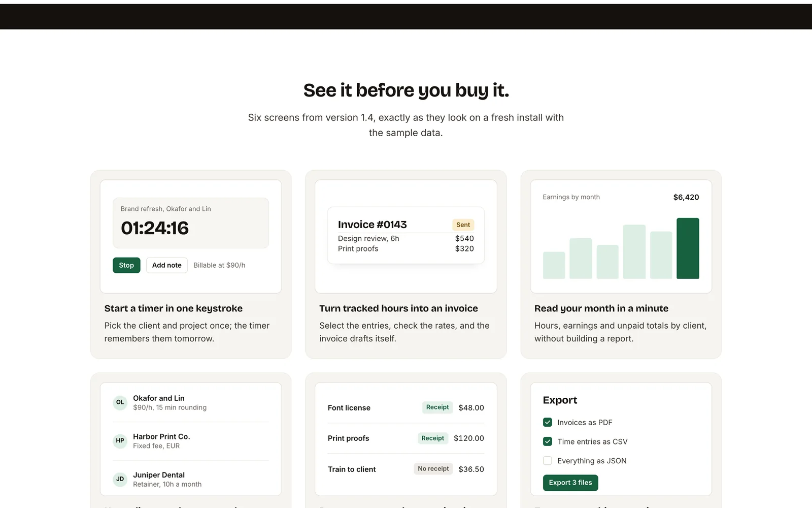The height and width of the screenshot is (508, 812).
Task: Select the HP avatar for Harbor Print Co.
Action: pos(120,441)
